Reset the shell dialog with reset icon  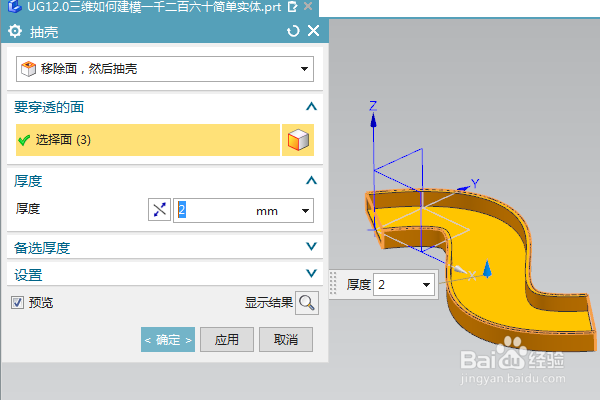click(293, 31)
